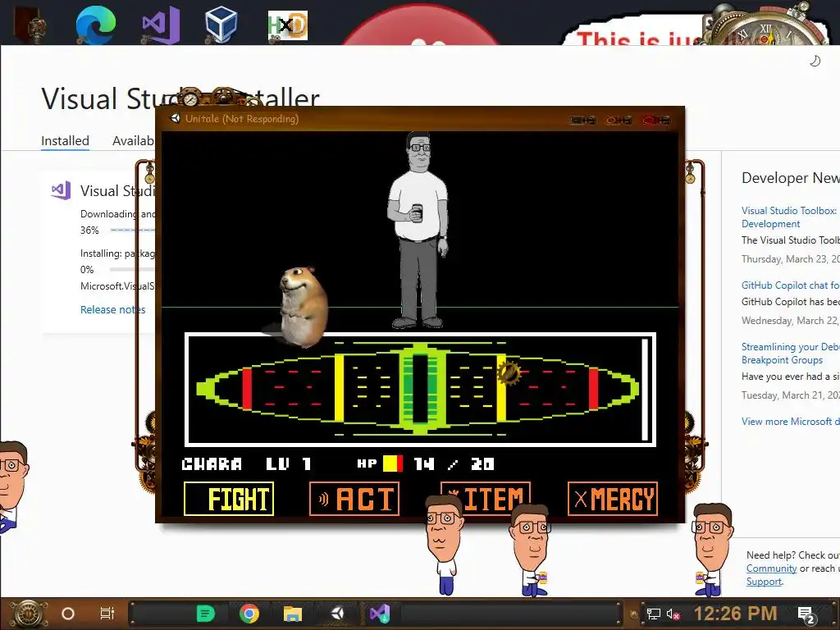Choose ITEM in the Unitale battle menu
The height and width of the screenshot is (630, 840).
(x=486, y=498)
